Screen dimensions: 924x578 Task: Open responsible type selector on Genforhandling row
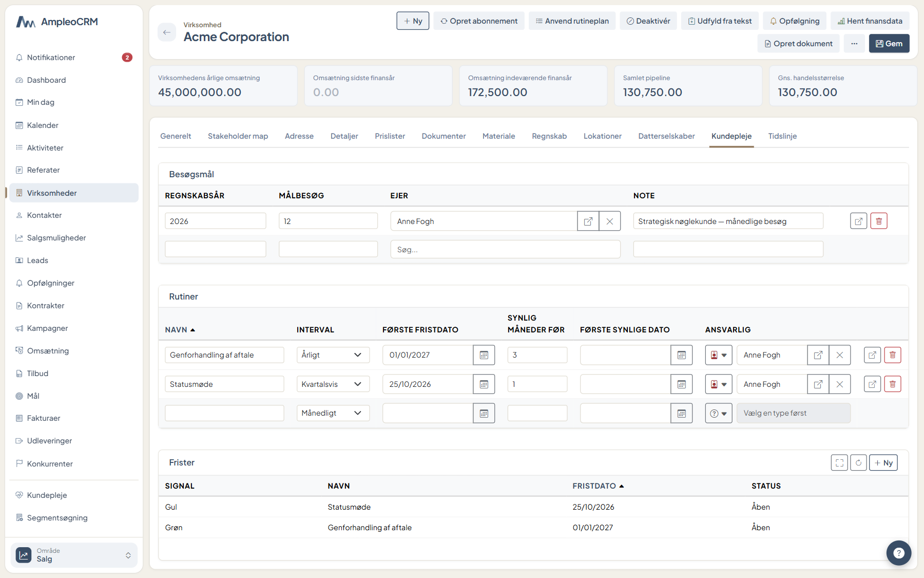(718, 355)
